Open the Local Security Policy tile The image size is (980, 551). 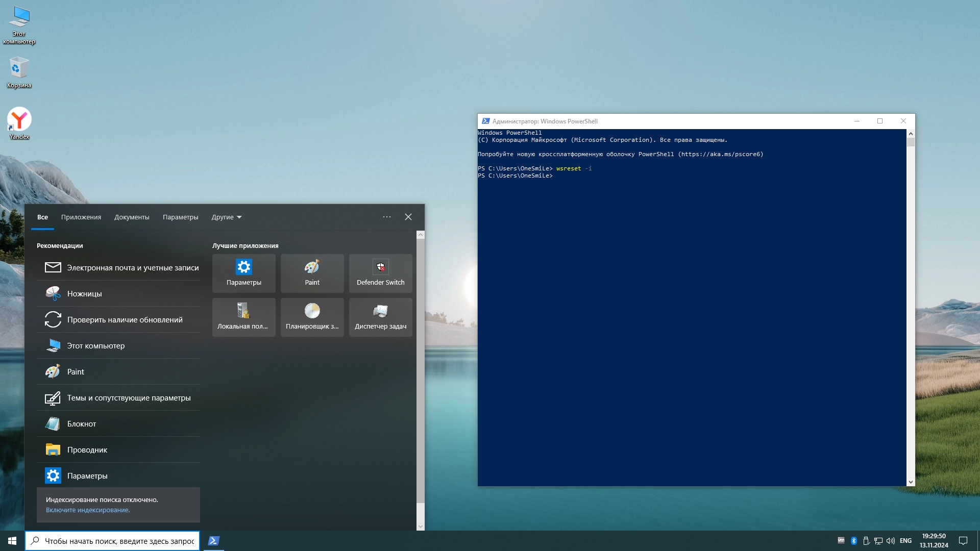click(x=243, y=317)
